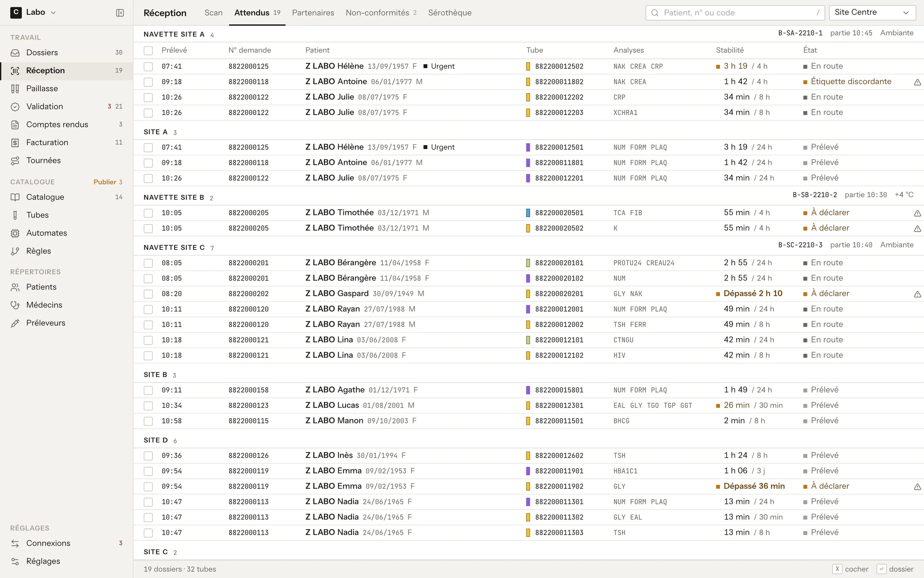Collapse the sidebar panel icon

(120, 13)
